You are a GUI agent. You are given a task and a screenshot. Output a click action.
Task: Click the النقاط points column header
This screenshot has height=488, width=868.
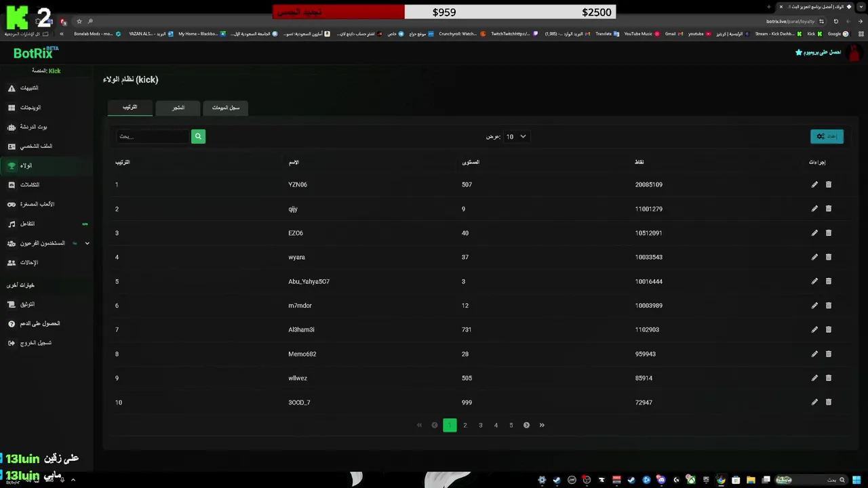639,162
